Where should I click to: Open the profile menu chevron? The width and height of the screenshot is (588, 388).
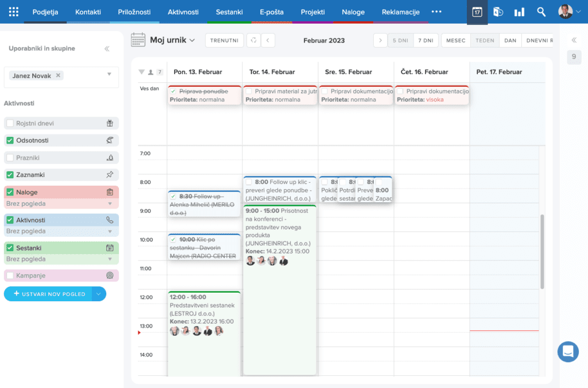pyautogui.click(x=578, y=11)
